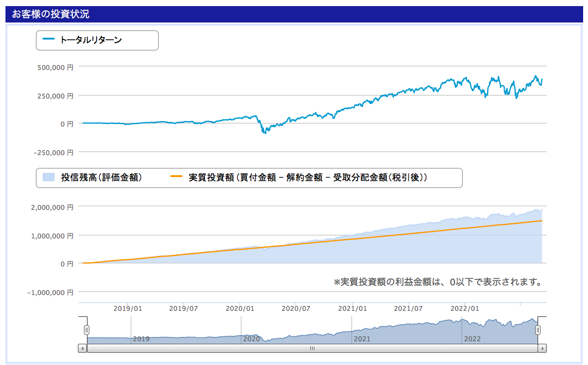Click the right range selector handle
This screenshot has height=365, width=588.
coord(538,330)
